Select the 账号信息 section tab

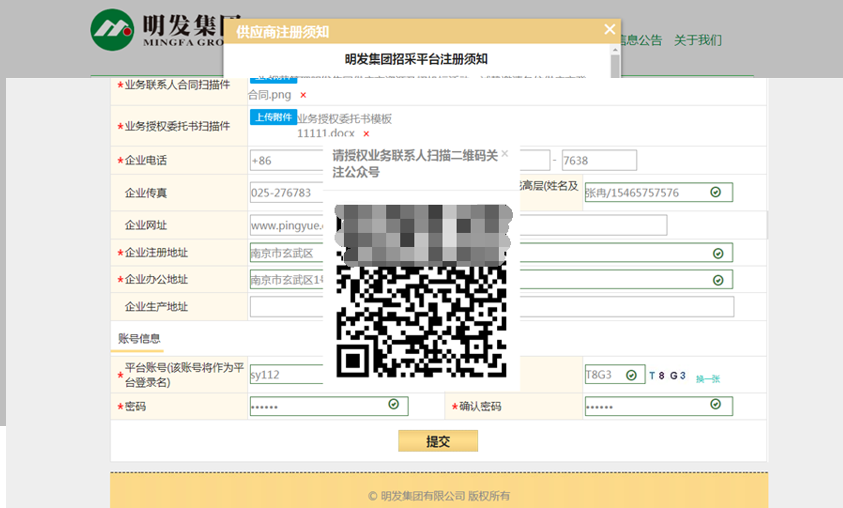coord(137,339)
